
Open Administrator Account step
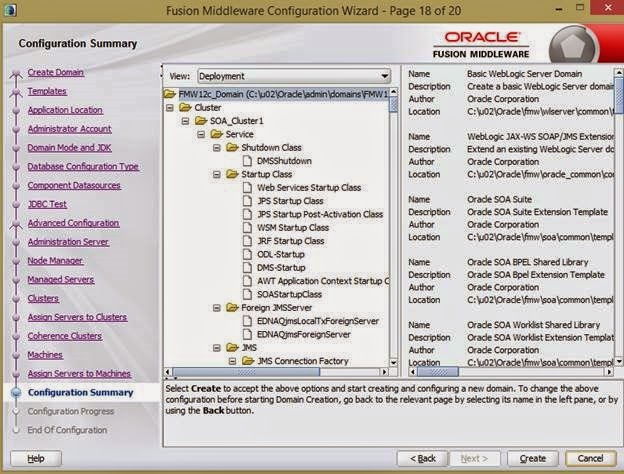[x=70, y=129]
